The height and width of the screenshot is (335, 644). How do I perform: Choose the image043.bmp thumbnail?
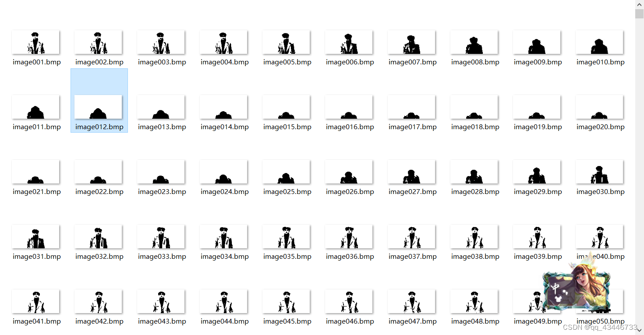click(161, 301)
